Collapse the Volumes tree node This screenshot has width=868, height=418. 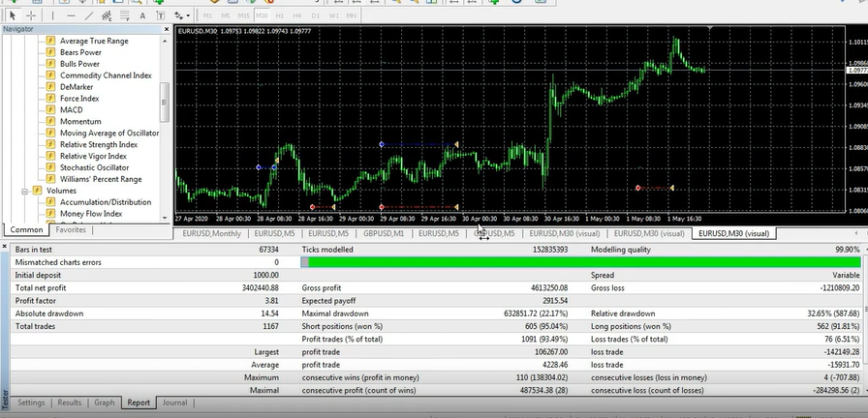(x=23, y=191)
